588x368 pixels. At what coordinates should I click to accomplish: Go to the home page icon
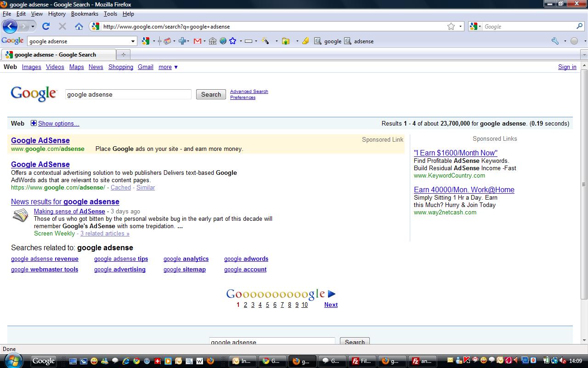79,26
